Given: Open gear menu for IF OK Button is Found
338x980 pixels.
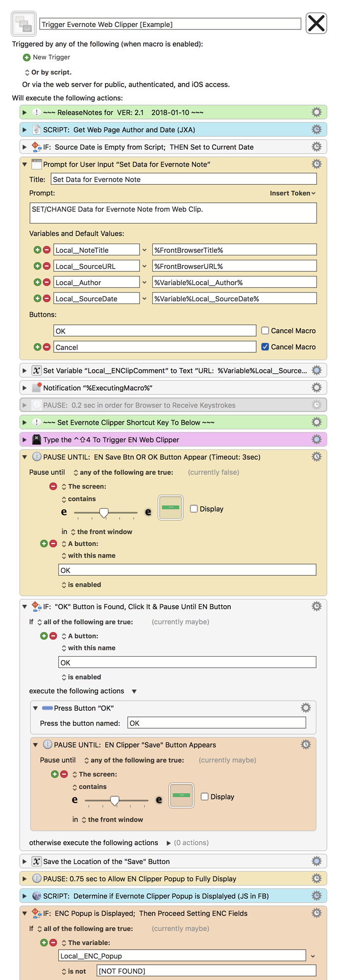Looking at the screenshot, I should [316, 606].
